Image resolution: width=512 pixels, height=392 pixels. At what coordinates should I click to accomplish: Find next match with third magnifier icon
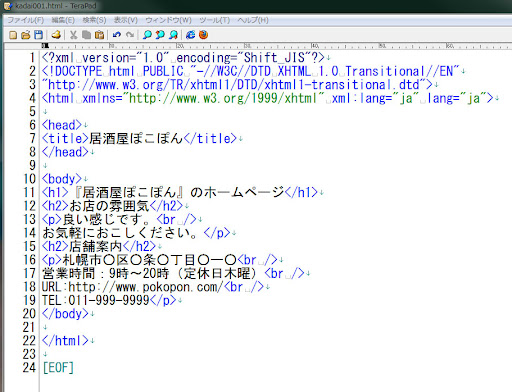(173, 35)
